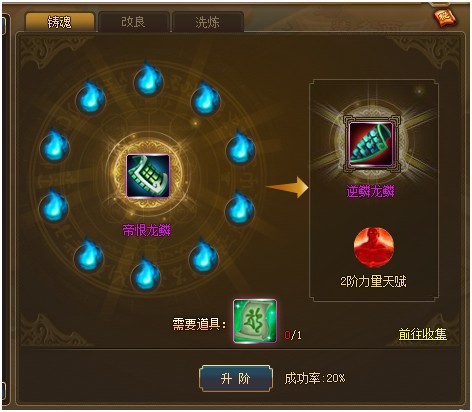Click the right-middle lower blue flame
472x412 pixels.
tap(239, 208)
